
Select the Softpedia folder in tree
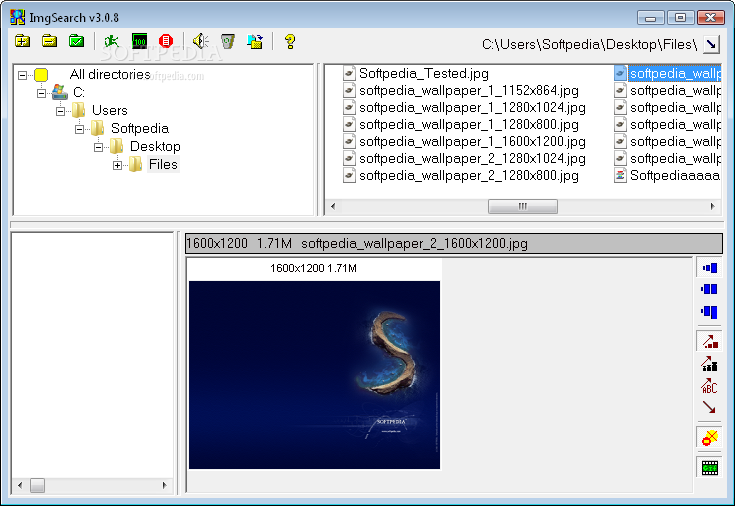point(140,128)
